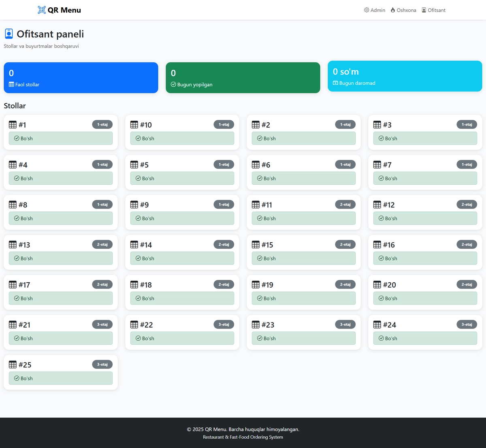Select Bo'sh status bar of table #15
Viewport: 486px width, 448px height.
coord(304,258)
